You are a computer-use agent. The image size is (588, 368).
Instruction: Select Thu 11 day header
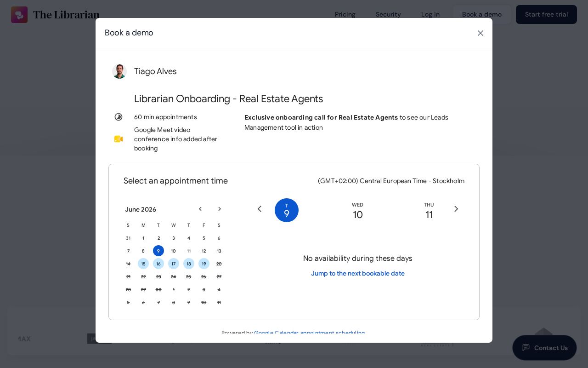tap(429, 211)
